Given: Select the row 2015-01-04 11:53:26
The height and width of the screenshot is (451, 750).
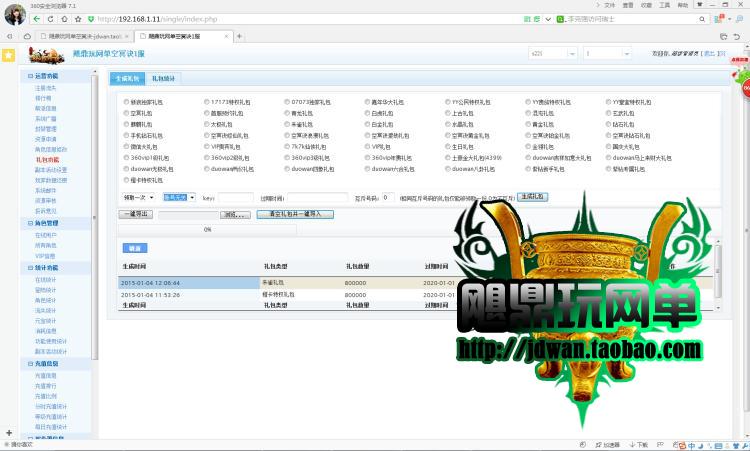Looking at the screenshot, I should click(416, 295).
